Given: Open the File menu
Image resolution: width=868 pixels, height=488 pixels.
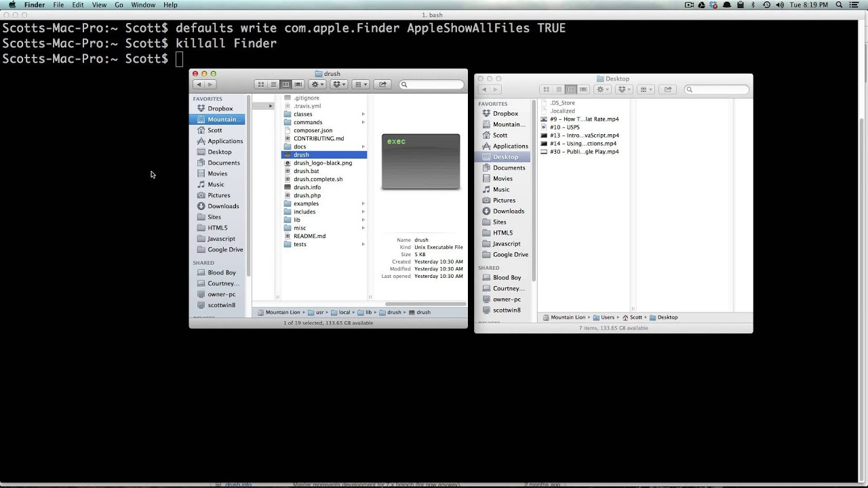Looking at the screenshot, I should pos(59,5).
